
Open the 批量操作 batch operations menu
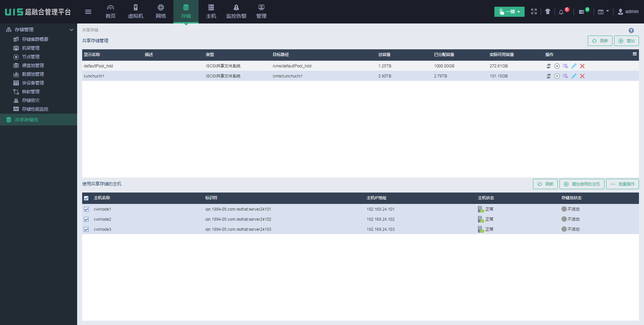coord(622,184)
